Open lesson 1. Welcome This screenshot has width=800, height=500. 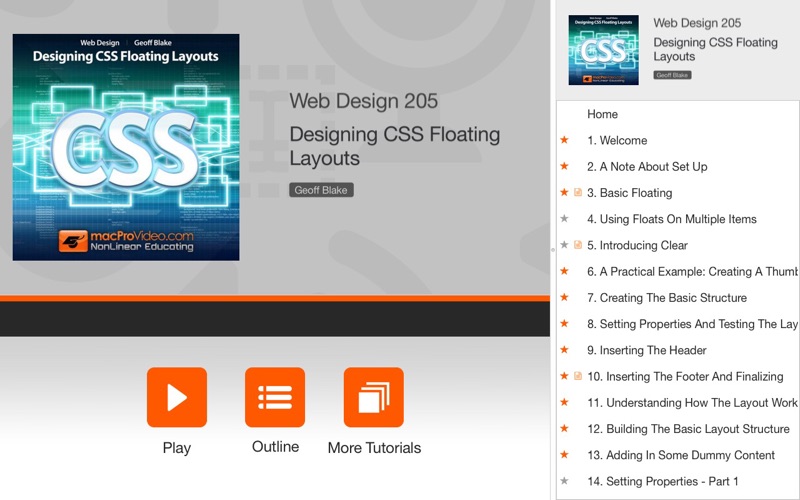(x=617, y=140)
